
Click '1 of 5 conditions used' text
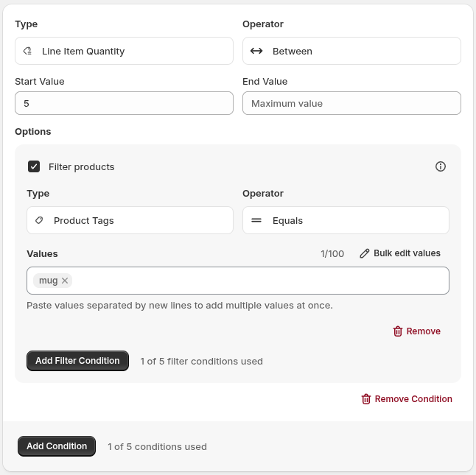(x=157, y=447)
